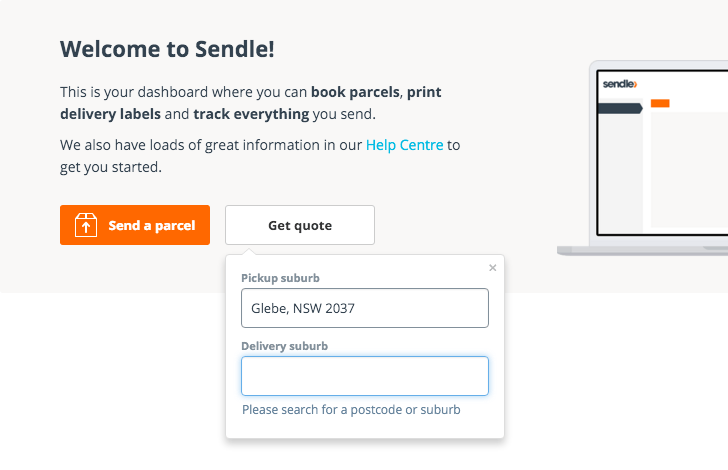Click the empty Delivery suburb field
The width and height of the screenshot is (728, 470).
(x=365, y=376)
